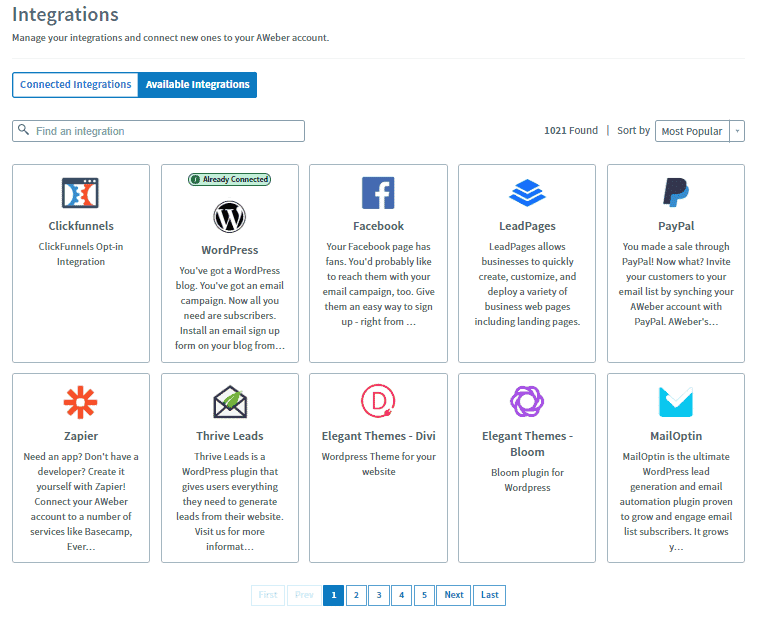This screenshot has width=765, height=619.
Task: Click the PayPal card description text
Action: click(676, 284)
